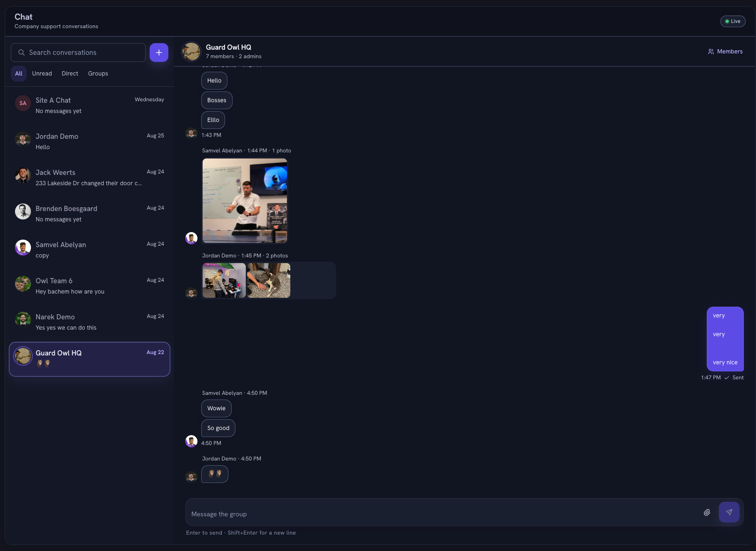Click the owl emoji message bubble
Image resolution: width=756 pixels, height=551 pixels.
click(x=215, y=474)
